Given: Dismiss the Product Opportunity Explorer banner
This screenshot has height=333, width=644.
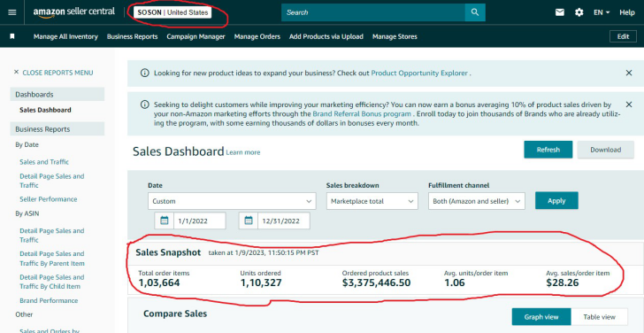Looking at the screenshot, I should 629,73.
